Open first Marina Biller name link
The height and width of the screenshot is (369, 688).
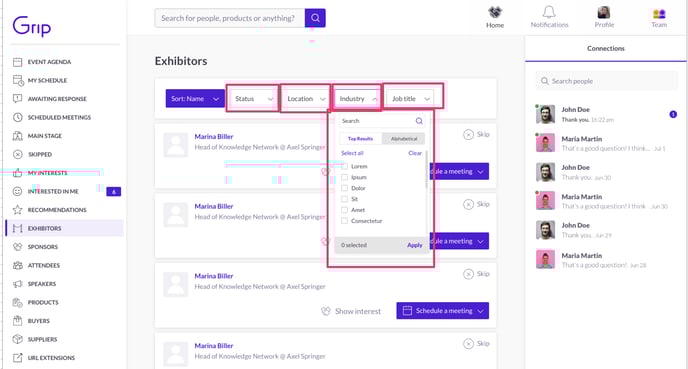214,136
